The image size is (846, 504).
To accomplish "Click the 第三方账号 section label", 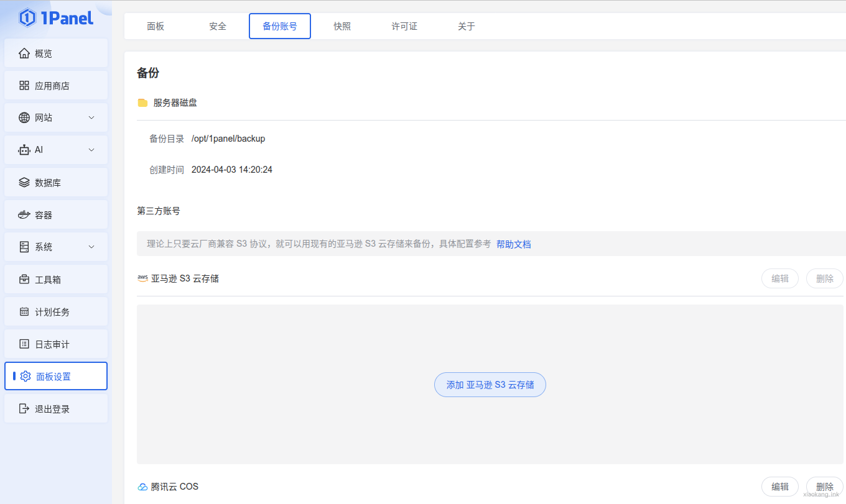I will click(159, 211).
